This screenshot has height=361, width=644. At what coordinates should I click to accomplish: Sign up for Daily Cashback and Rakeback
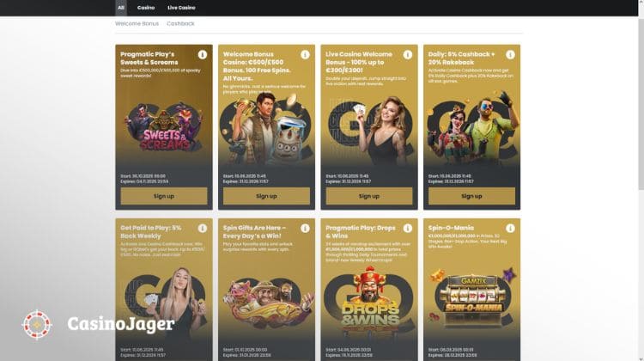click(x=471, y=196)
